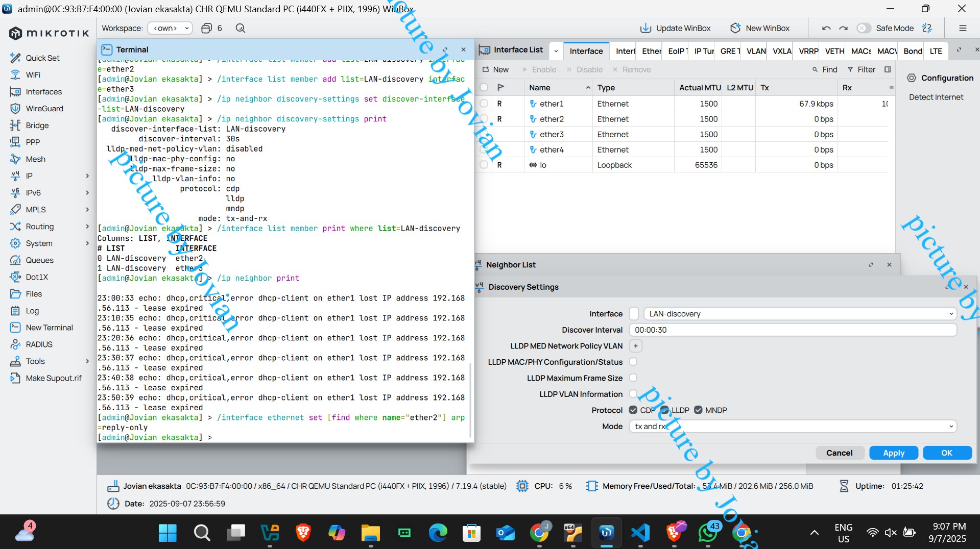Click New in Interface List toolbar
The height and width of the screenshot is (549, 980).
tap(495, 69)
